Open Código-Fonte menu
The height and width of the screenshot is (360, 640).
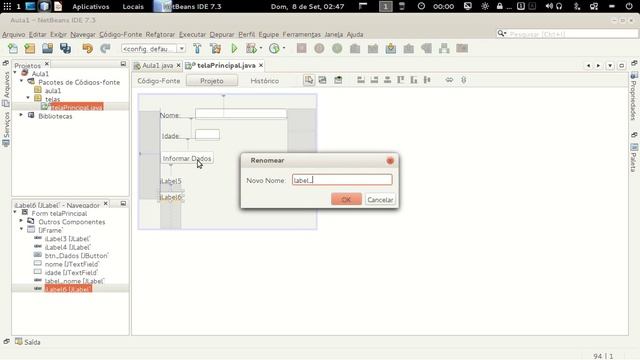120,35
